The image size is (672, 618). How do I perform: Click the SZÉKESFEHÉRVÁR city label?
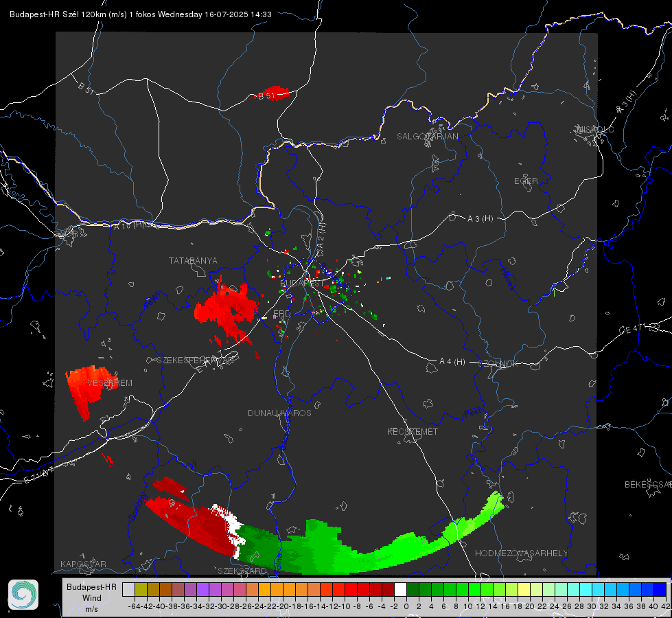pos(197,360)
